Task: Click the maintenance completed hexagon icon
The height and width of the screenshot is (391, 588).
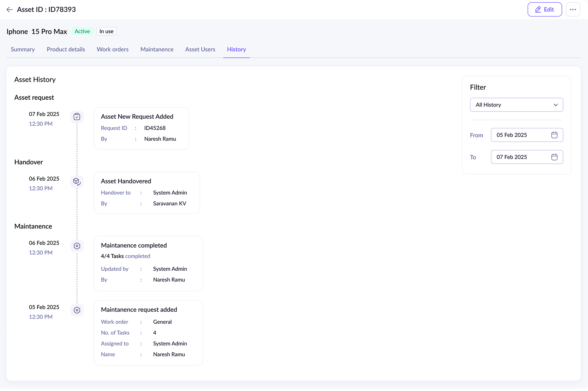Action: (77, 246)
